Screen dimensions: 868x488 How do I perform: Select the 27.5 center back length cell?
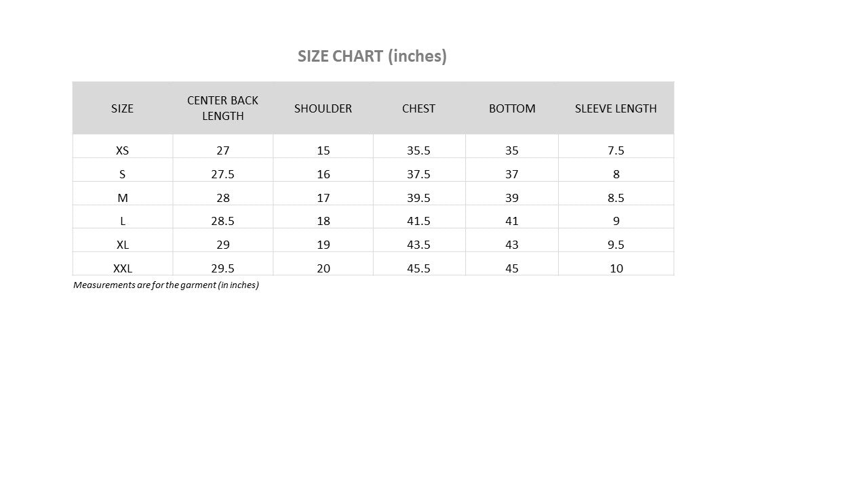tap(222, 174)
